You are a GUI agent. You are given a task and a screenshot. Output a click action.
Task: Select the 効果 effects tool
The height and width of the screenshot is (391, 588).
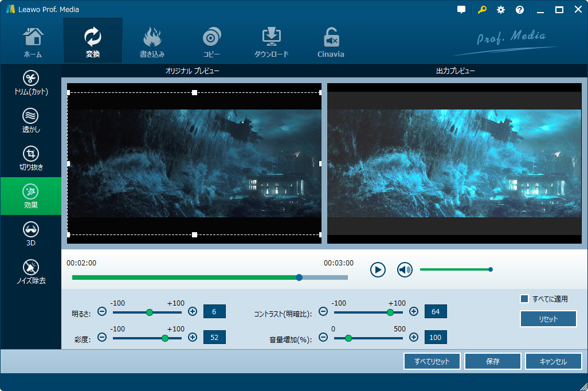(31, 196)
